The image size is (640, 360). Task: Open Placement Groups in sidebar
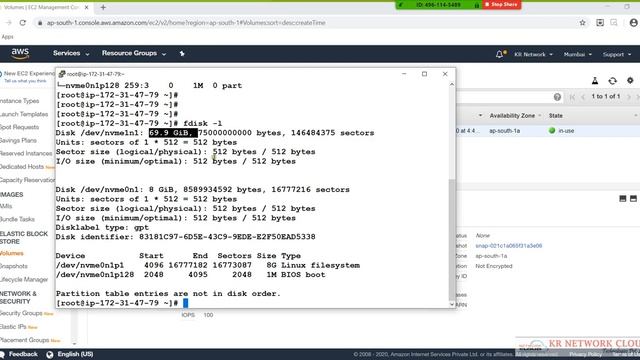(x=24, y=340)
